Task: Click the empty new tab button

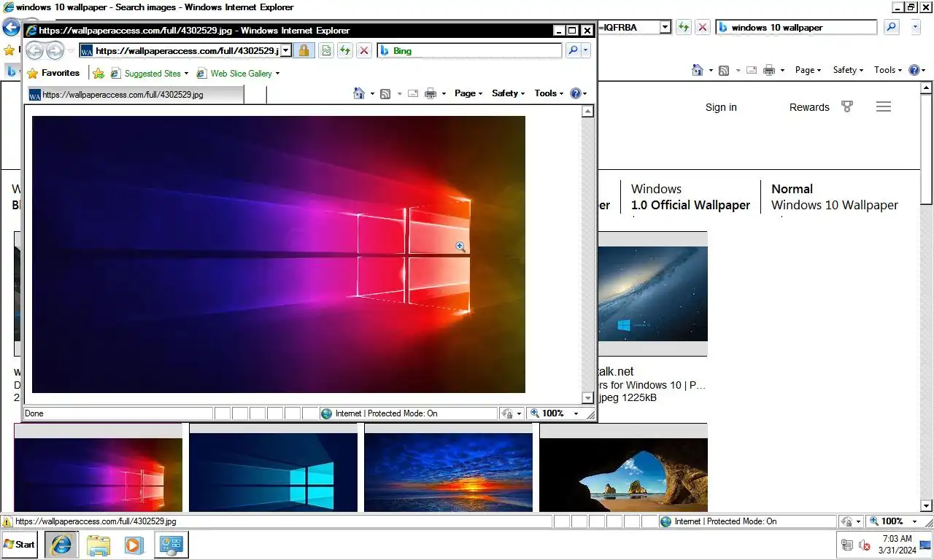Action: [255, 94]
